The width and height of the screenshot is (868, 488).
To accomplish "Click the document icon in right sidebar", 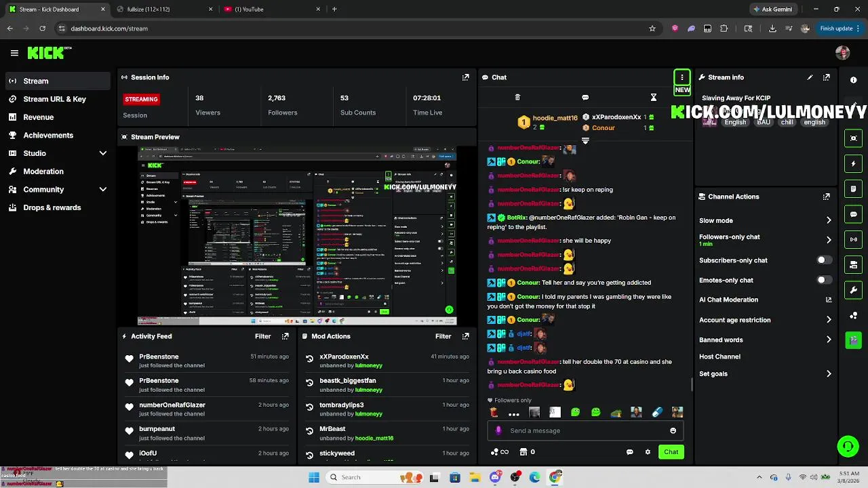I will tap(854, 189).
